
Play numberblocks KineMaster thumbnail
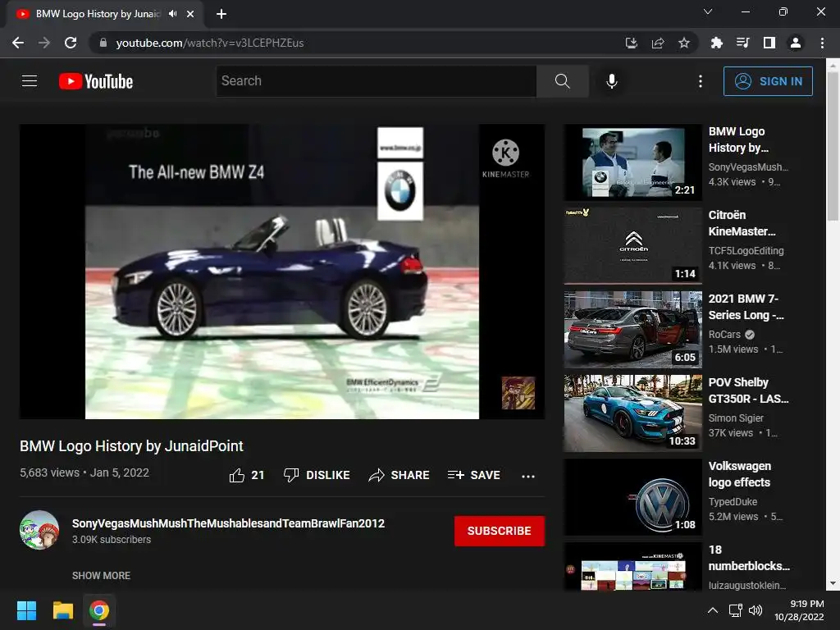click(x=632, y=566)
